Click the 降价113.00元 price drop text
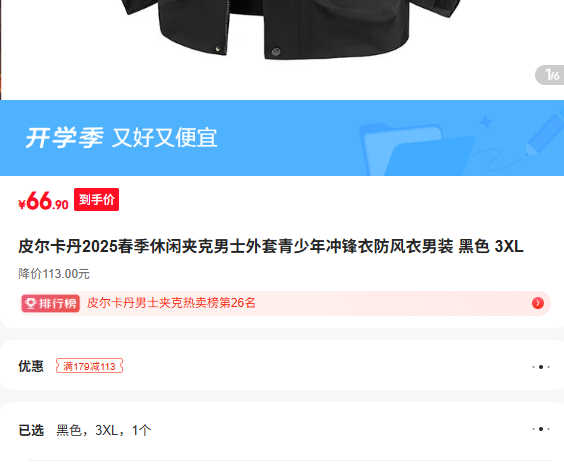 54,274
